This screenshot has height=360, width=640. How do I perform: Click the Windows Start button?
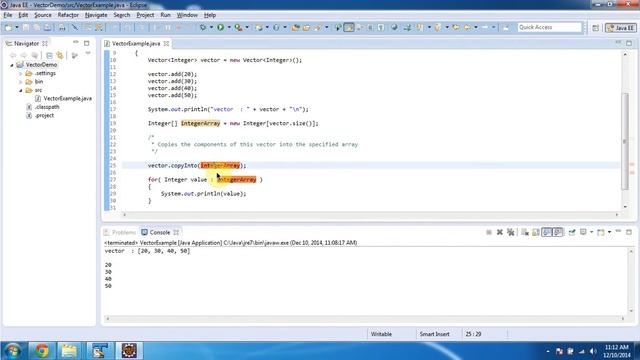point(13,351)
